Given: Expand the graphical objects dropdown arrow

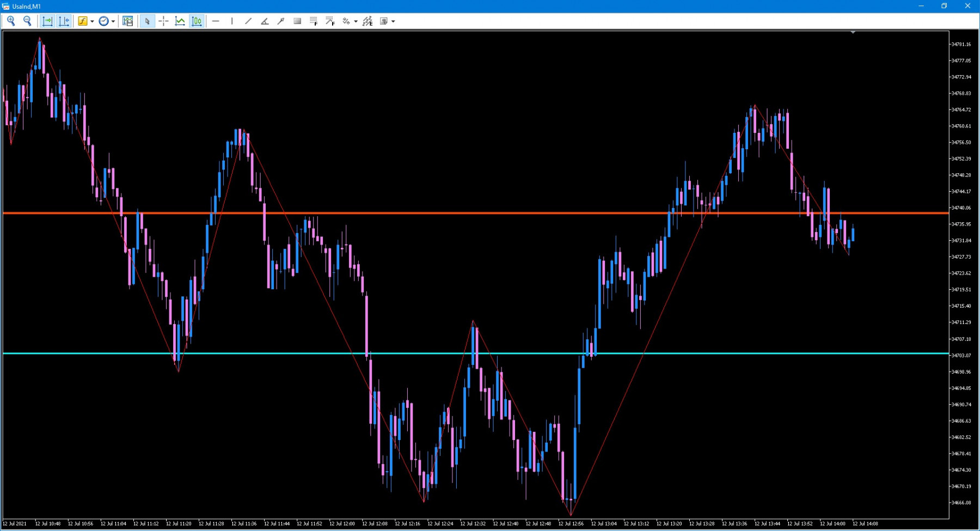Looking at the screenshot, I should pos(393,21).
